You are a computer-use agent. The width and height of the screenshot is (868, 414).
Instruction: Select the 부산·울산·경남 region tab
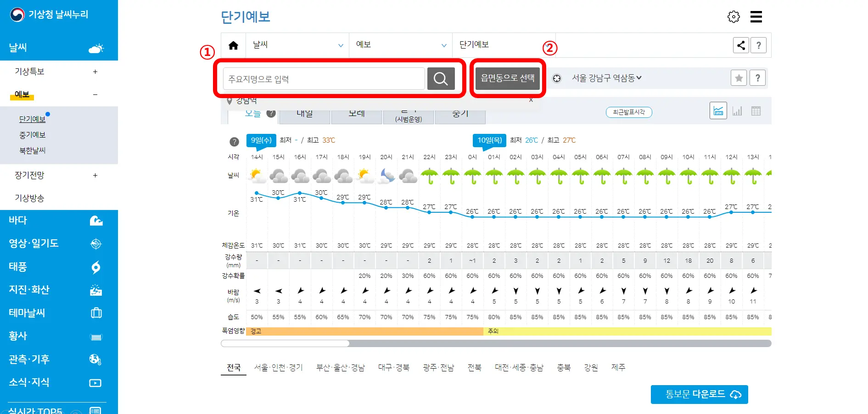click(x=341, y=367)
